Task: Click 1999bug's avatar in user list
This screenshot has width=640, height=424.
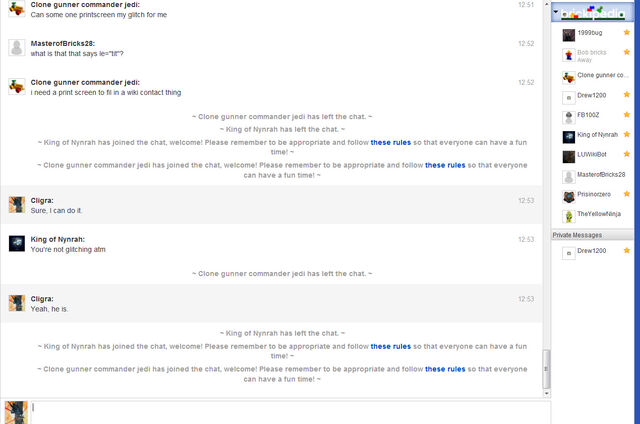Action: 569,35
